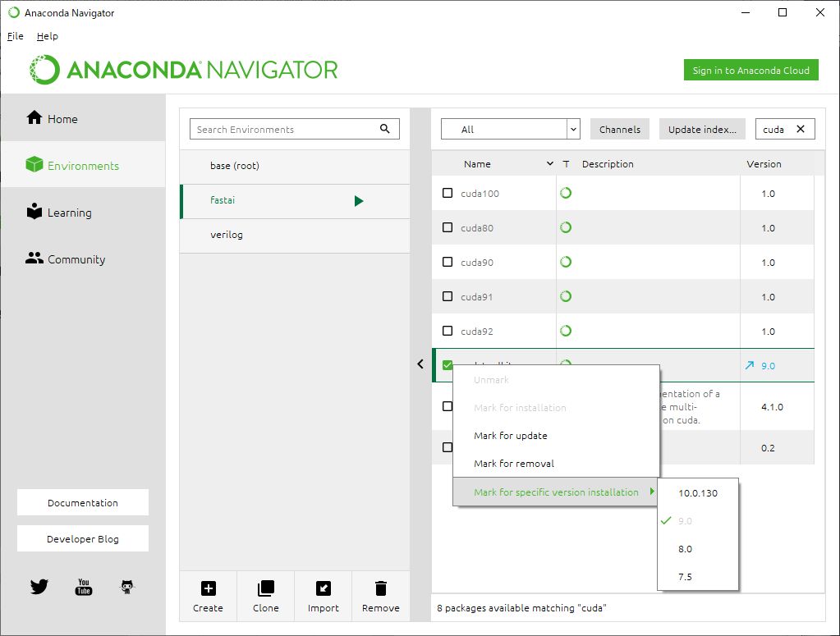This screenshot has height=636, width=840.
Task: Sort packages by the Name column
Action: coord(477,164)
